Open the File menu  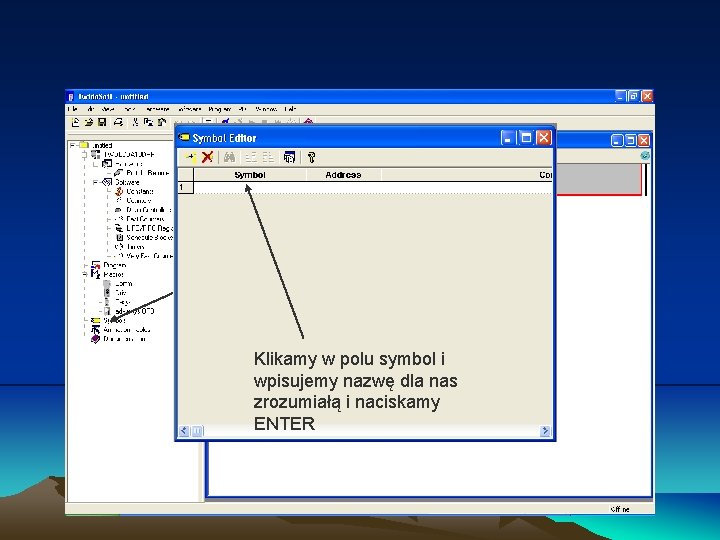click(x=73, y=109)
